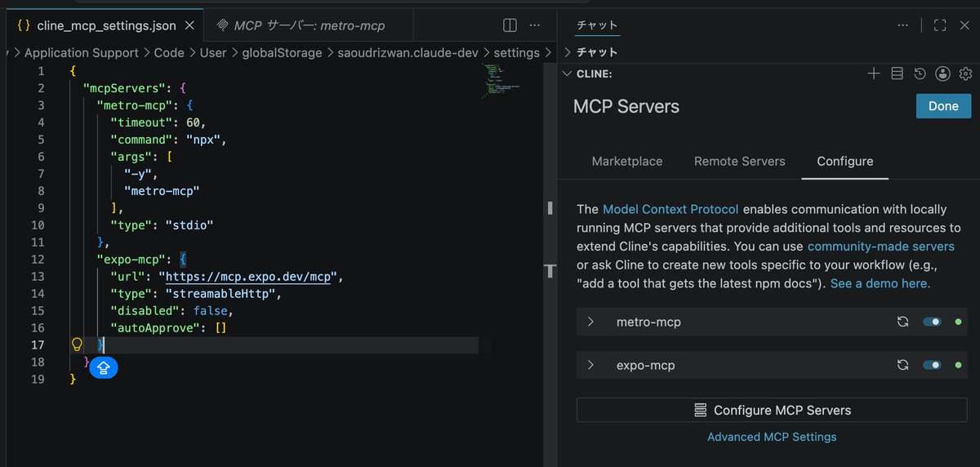Open Cline settings gear icon
The height and width of the screenshot is (467, 980).
pyautogui.click(x=965, y=73)
